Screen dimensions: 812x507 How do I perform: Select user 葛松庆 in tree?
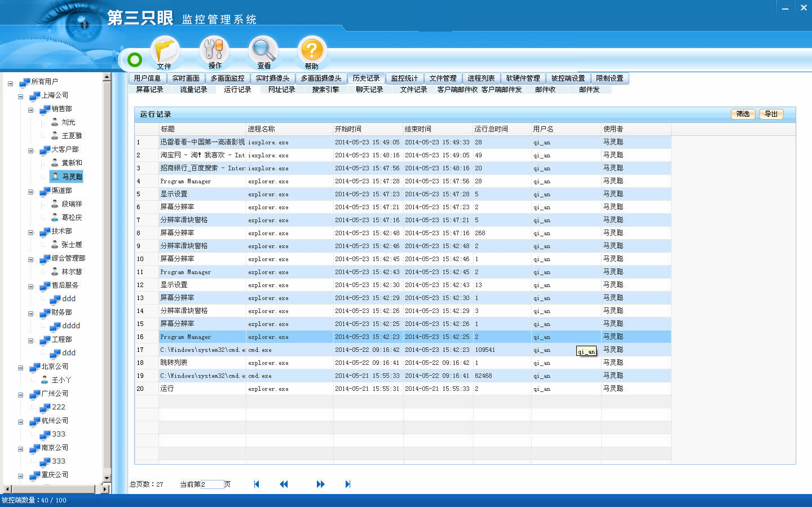click(x=72, y=218)
